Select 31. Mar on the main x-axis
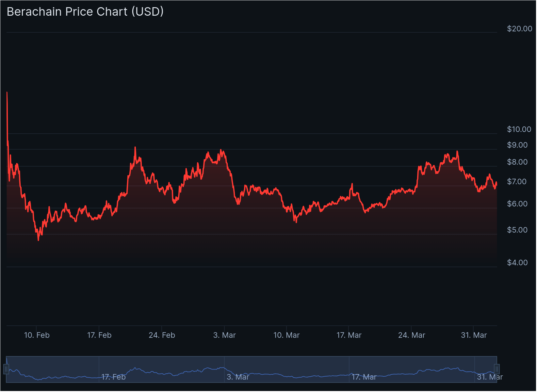The image size is (537, 392). coord(474,335)
